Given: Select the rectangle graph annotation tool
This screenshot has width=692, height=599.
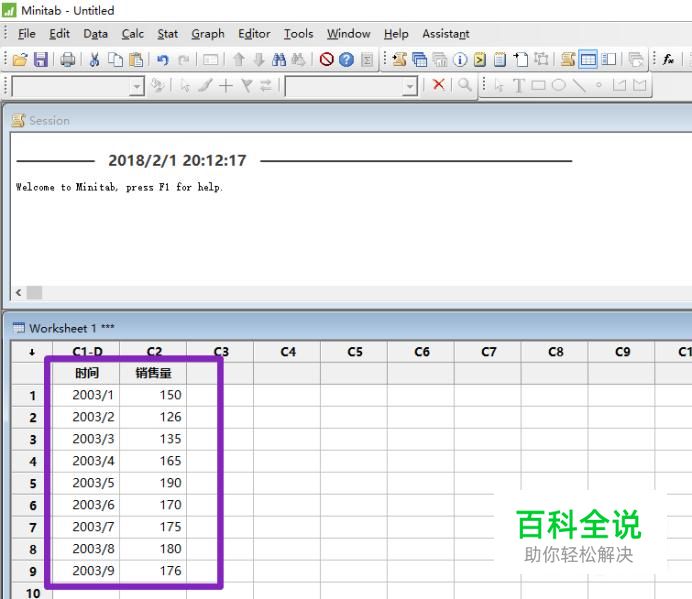Looking at the screenshot, I should point(538,85).
